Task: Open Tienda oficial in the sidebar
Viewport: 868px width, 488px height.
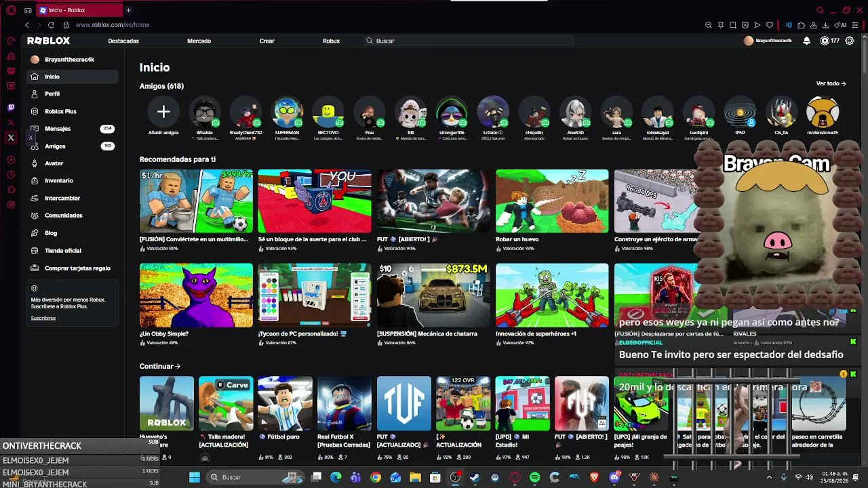Action: pos(73,250)
